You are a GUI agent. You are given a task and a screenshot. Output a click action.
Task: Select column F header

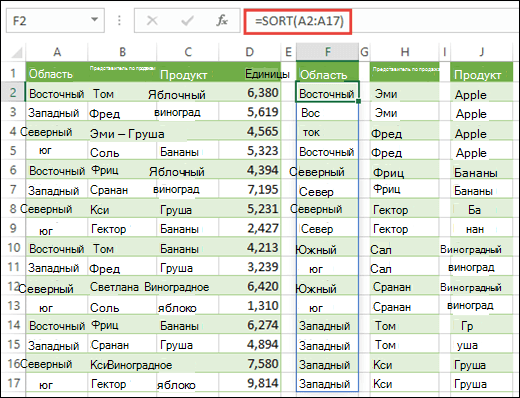pyautogui.click(x=328, y=52)
